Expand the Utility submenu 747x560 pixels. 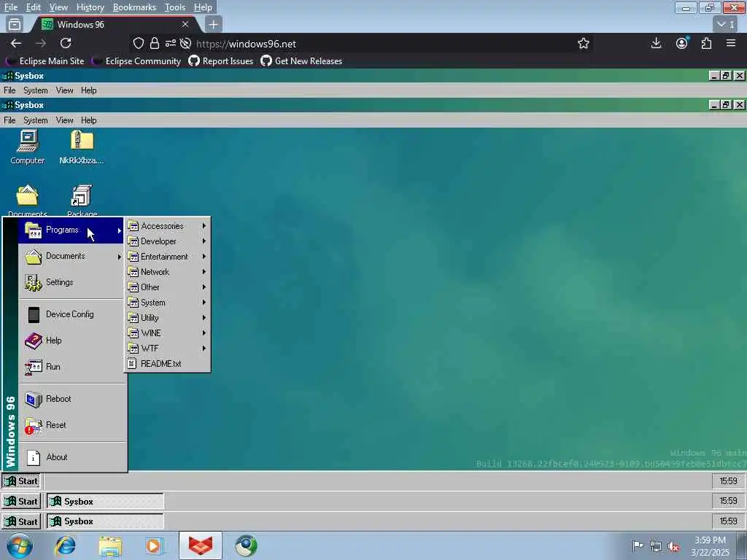point(167,318)
